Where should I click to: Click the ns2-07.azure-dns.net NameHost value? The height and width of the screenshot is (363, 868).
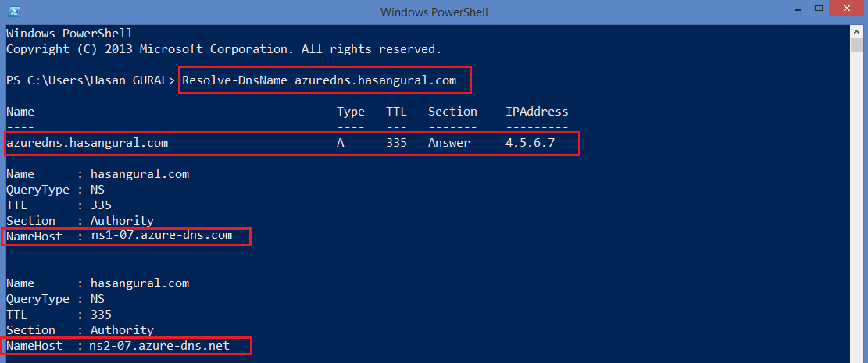pos(160,347)
